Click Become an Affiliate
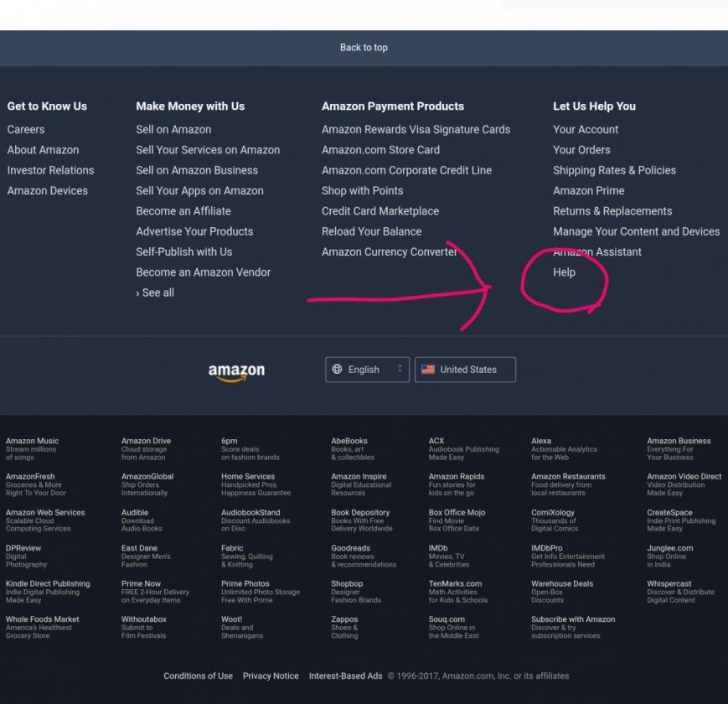This screenshot has height=704, width=728. point(183,211)
